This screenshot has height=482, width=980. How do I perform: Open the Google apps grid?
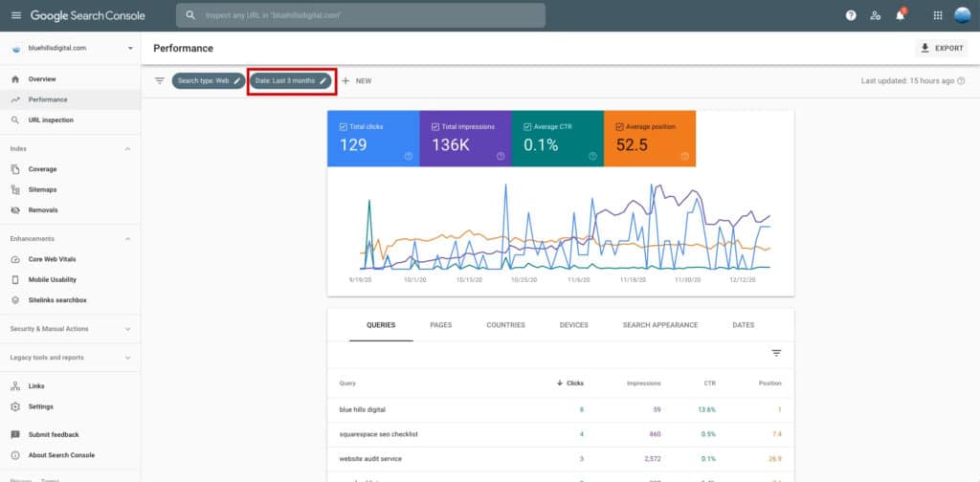point(938,15)
